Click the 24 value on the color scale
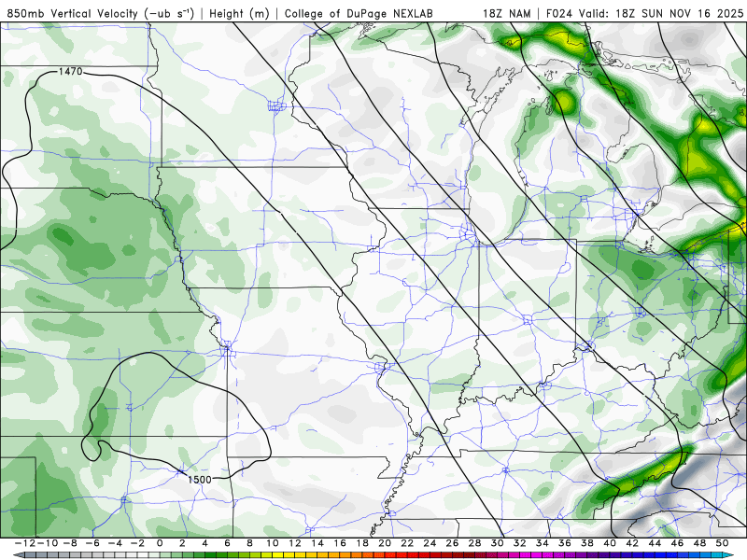The image size is (747, 560). (430, 543)
